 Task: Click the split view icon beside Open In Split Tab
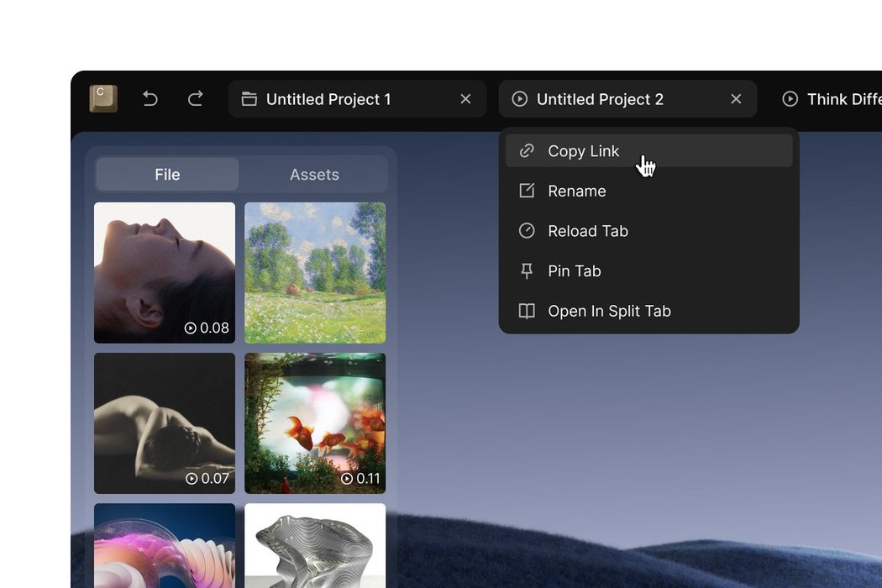(527, 311)
